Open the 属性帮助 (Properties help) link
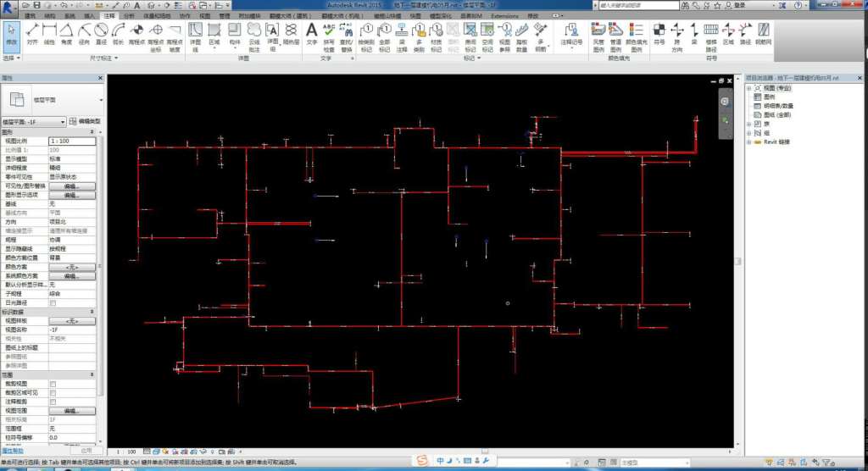The image size is (868, 471). coord(12,451)
